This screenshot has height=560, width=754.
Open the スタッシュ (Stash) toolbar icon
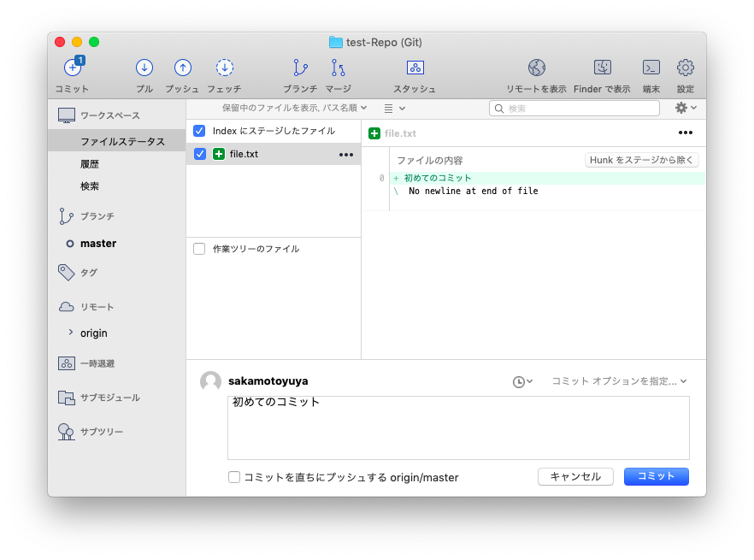[x=415, y=68]
